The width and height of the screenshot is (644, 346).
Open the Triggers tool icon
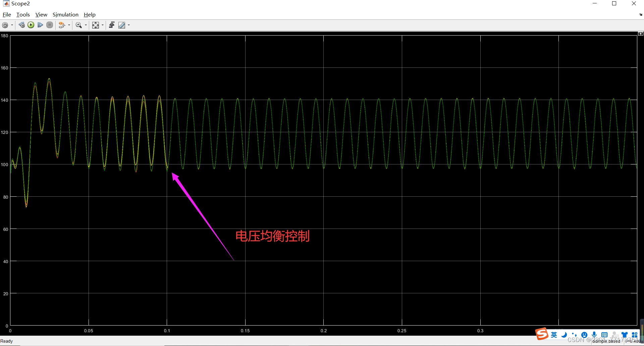coord(112,25)
